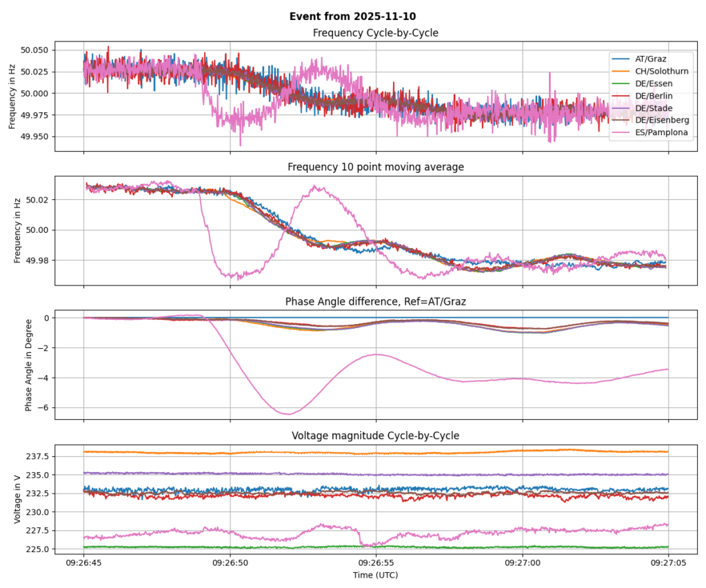706x588 pixels.
Task: Click the 09:27:00 time tick label
Action: (522, 562)
